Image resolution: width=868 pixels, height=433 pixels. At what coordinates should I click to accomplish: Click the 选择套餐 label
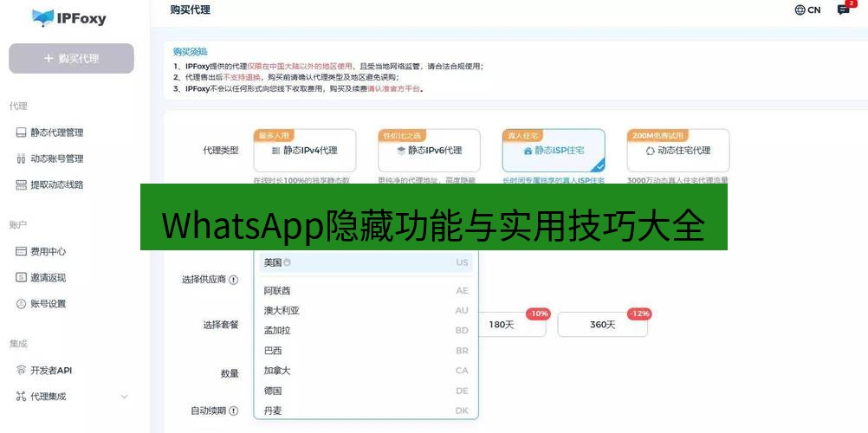(x=220, y=325)
